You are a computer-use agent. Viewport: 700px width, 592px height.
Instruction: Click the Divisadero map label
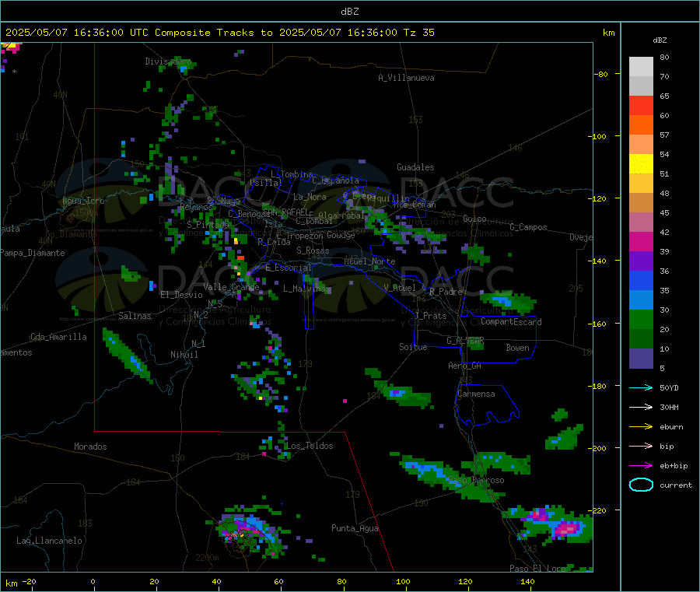[x=168, y=61]
